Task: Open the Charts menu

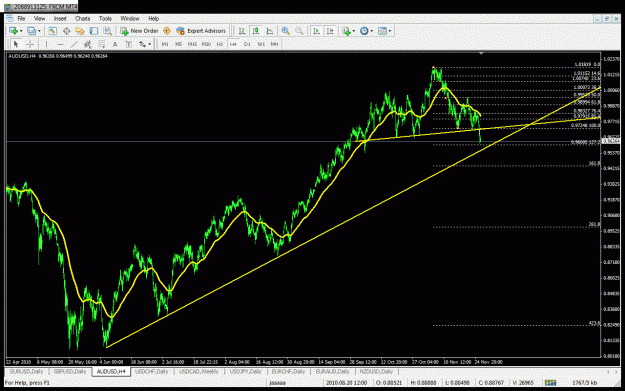Action: point(83,18)
